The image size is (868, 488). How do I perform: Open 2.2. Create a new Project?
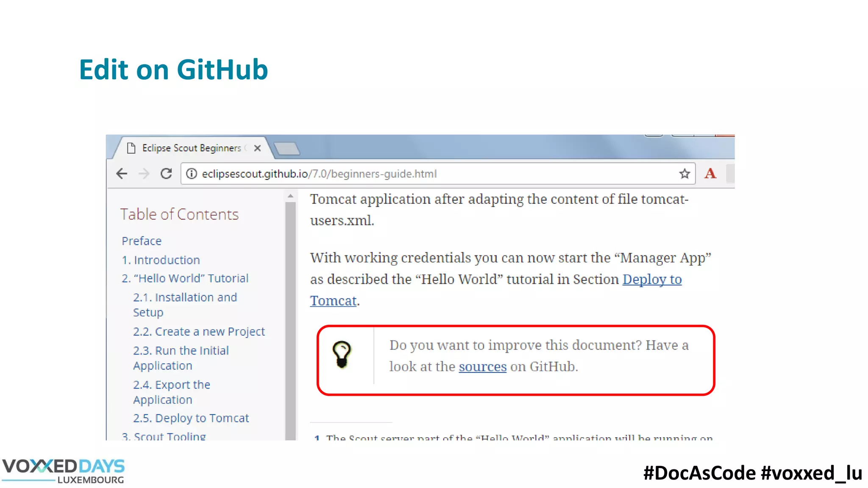[x=199, y=332]
